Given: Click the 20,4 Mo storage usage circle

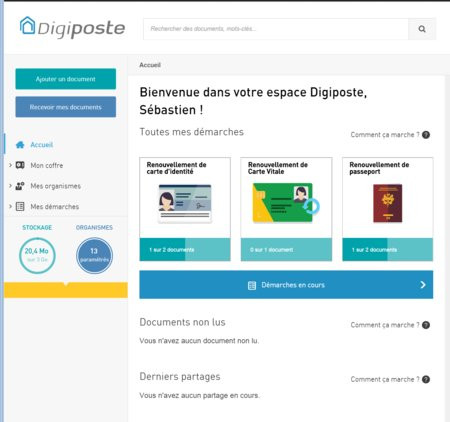Looking at the screenshot, I should pyautogui.click(x=37, y=255).
